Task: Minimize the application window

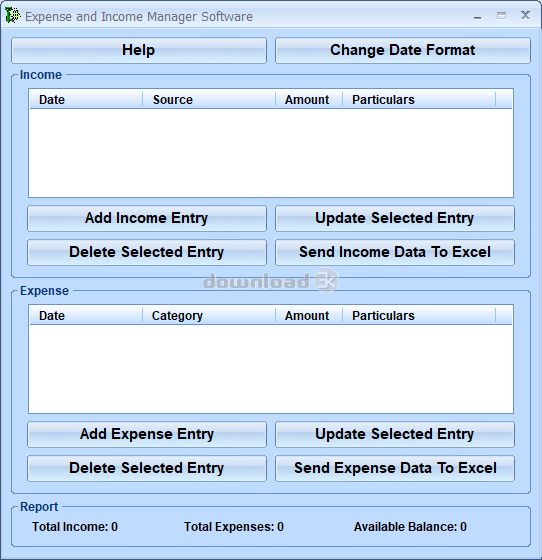Action: click(x=477, y=16)
